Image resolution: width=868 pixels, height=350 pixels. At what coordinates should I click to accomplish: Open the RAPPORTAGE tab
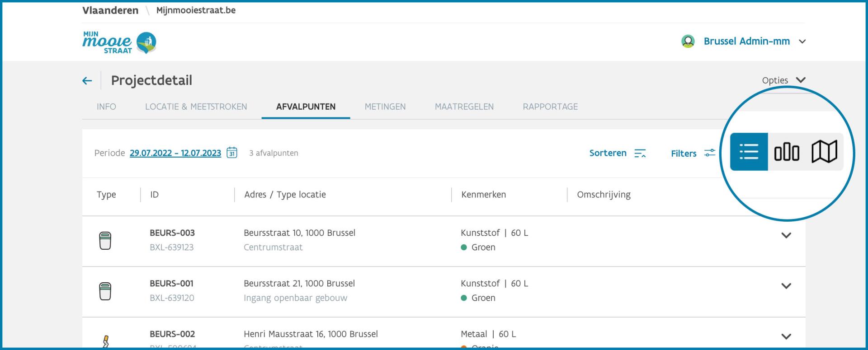(x=550, y=107)
